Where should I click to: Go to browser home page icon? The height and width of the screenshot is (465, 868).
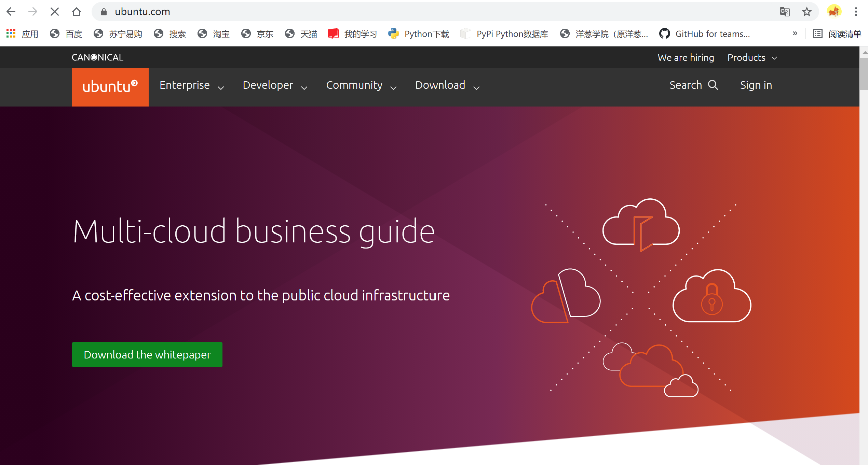coord(77,12)
